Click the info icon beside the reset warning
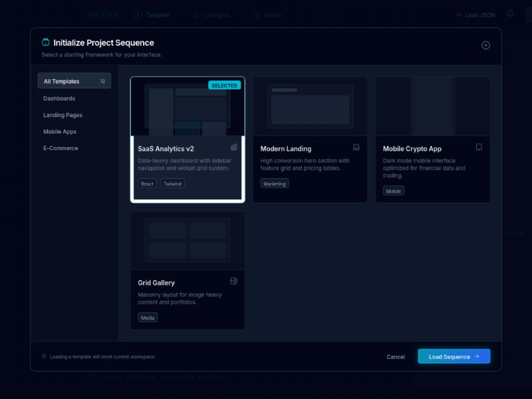The width and height of the screenshot is (532, 399). click(x=44, y=356)
